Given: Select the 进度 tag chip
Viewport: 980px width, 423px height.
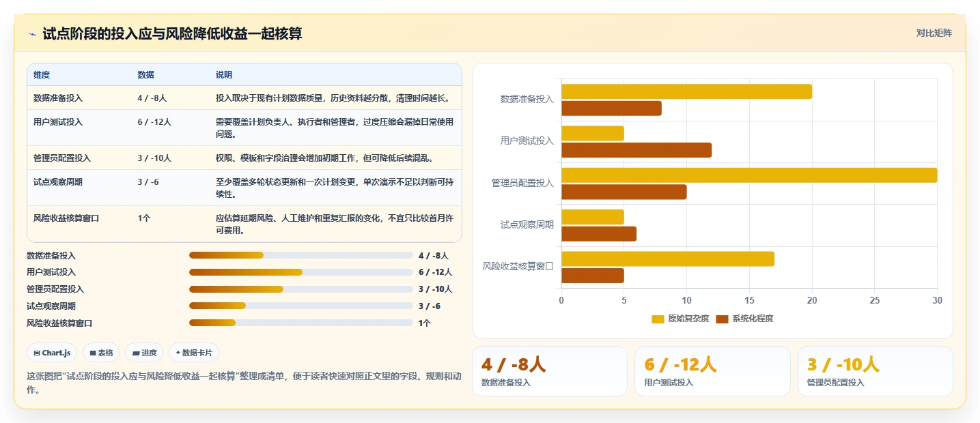Looking at the screenshot, I should tap(144, 353).
